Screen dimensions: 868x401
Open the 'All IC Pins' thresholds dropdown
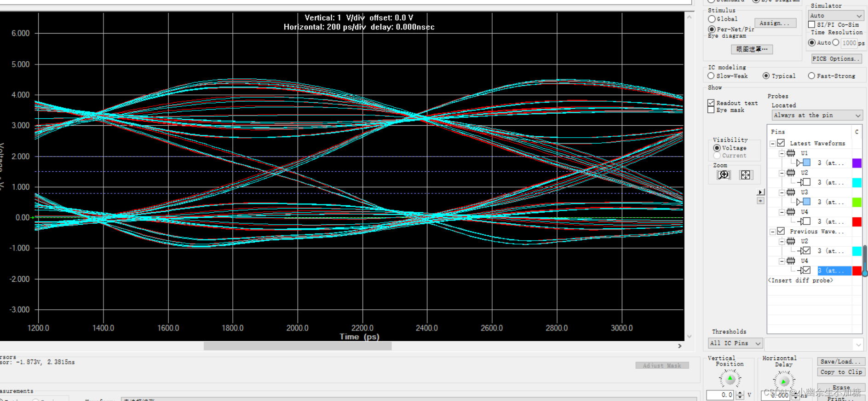point(735,343)
